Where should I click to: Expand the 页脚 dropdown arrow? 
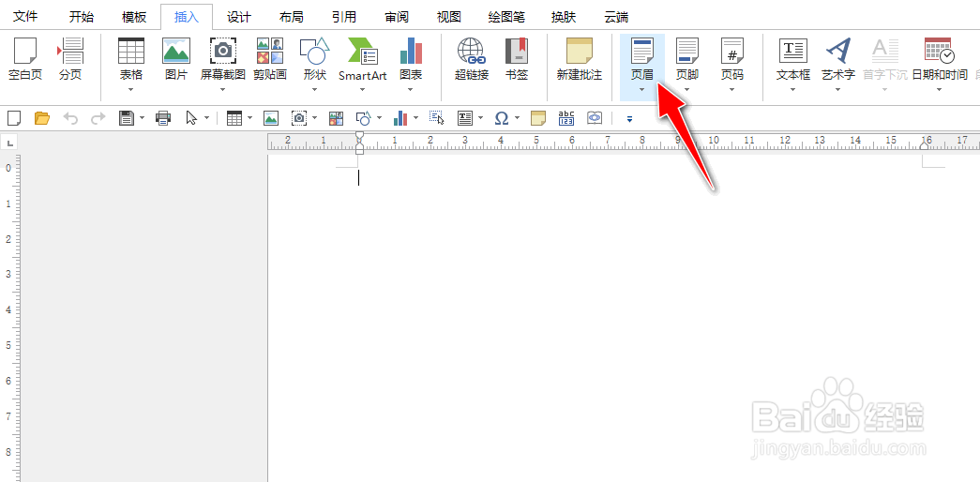pos(687,89)
